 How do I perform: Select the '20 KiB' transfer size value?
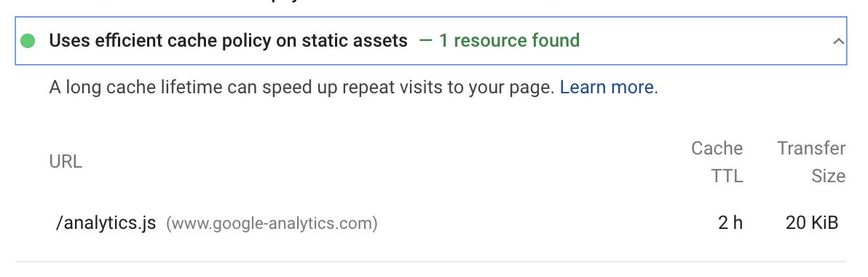pos(812,223)
